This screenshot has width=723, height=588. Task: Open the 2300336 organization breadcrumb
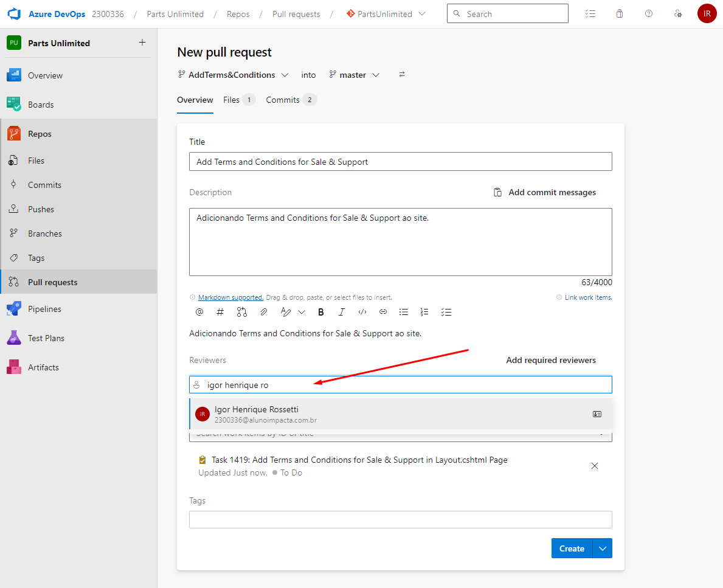point(108,14)
